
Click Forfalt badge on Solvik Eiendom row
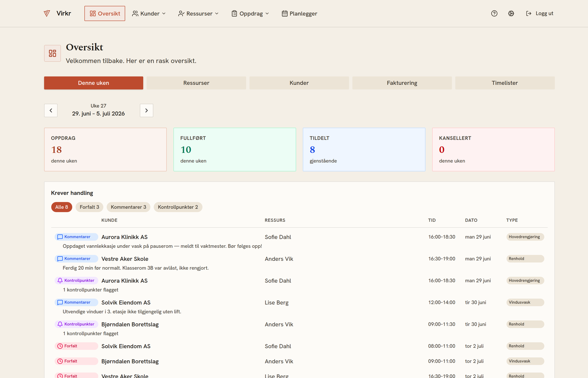76,346
